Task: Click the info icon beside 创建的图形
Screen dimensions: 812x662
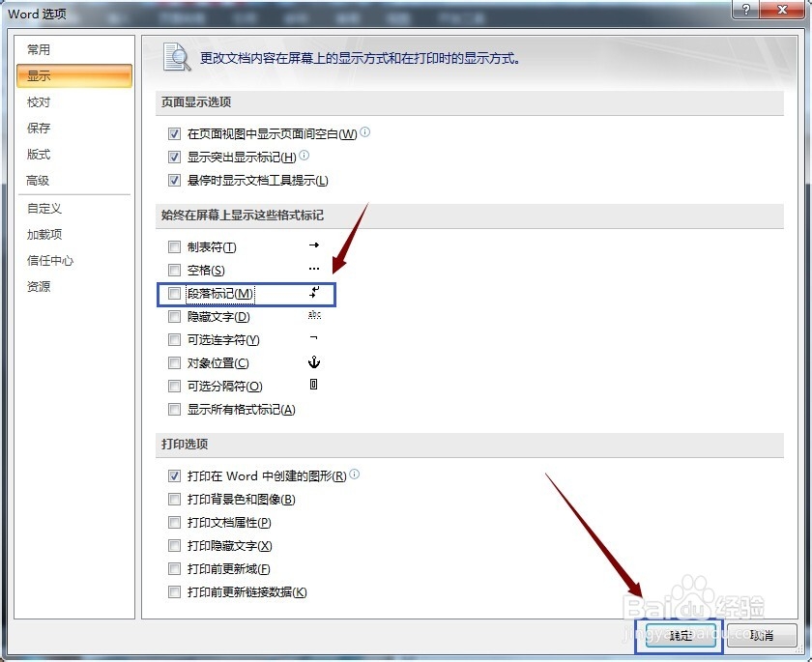Action: pyautogui.click(x=354, y=474)
